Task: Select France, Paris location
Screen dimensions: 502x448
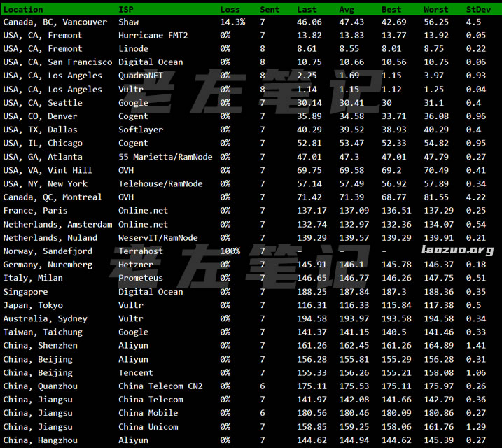Action: (35, 211)
